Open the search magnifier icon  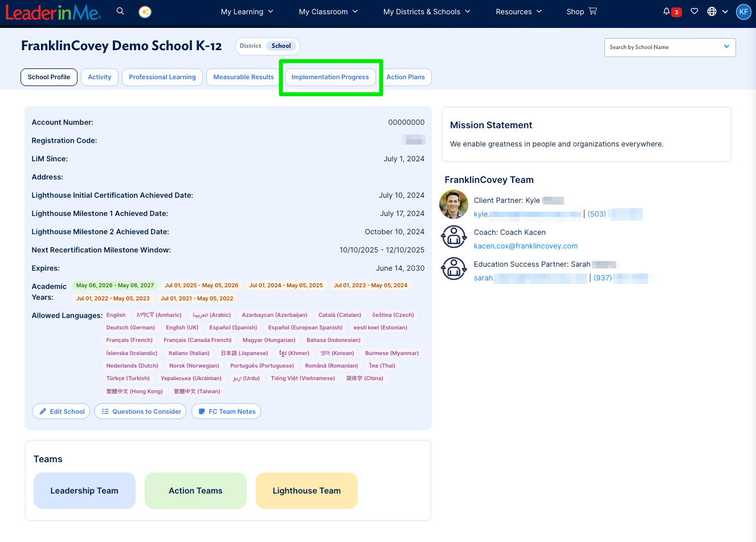(120, 11)
